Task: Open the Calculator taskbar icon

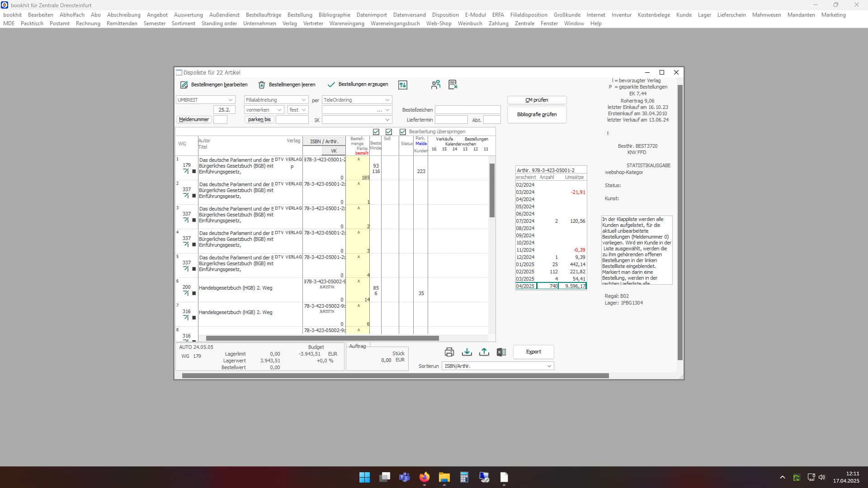Action: (x=464, y=477)
